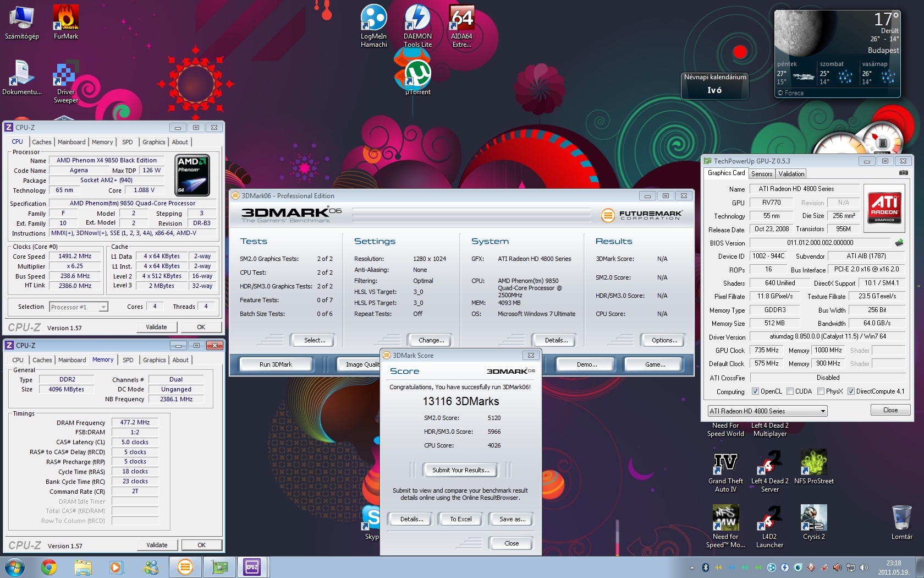This screenshot has width=924, height=578.
Task: Open ATI Radeon HD 4800 Series device dropdown
Action: [x=767, y=411]
